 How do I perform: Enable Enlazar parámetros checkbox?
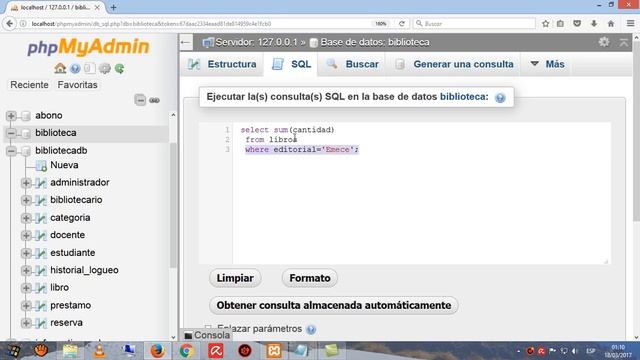208,328
